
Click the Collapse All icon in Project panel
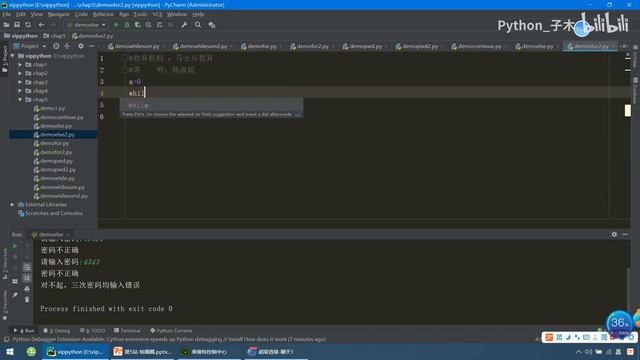pyautogui.click(x=67, y=46)
